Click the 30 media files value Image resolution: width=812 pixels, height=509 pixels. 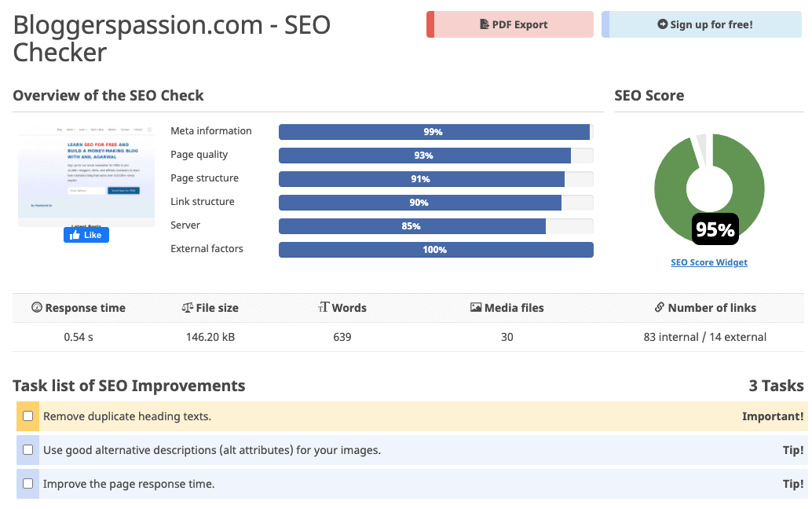[507, 337]
